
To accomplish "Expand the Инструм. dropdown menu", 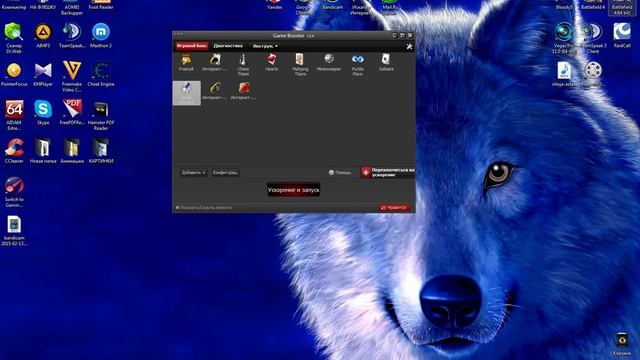I will click(265, 46).
